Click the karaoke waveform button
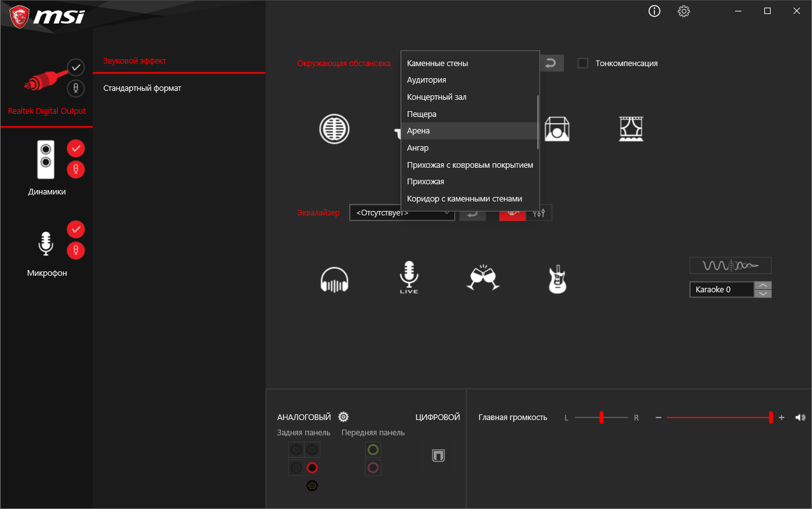The width and height of the screenshot is (812, 509). coord(730,265)
